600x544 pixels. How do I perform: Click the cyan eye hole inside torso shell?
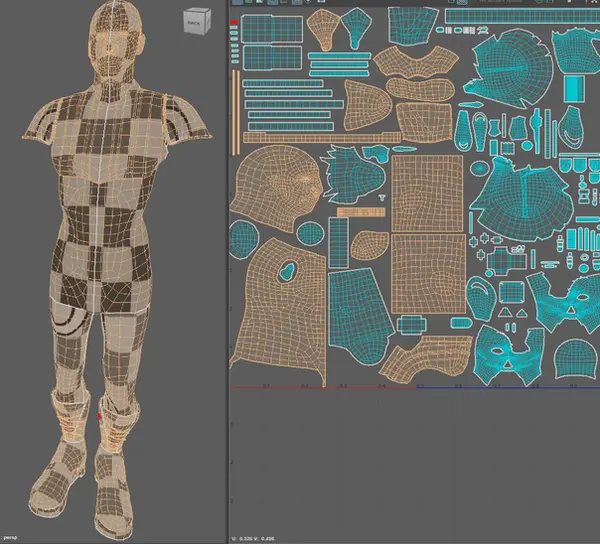coord(287,270)
